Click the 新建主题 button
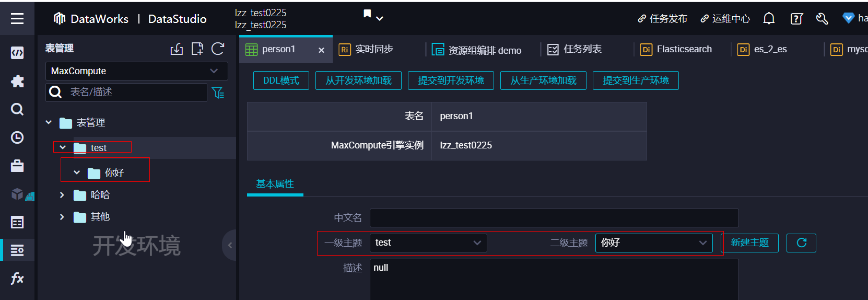This screenshot has height=300, width=868. point(749,243)
